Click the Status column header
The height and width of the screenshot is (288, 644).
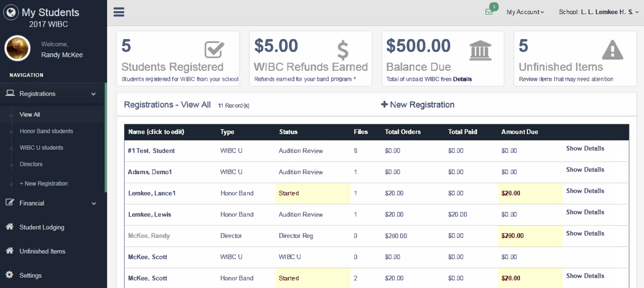(288, 132)
